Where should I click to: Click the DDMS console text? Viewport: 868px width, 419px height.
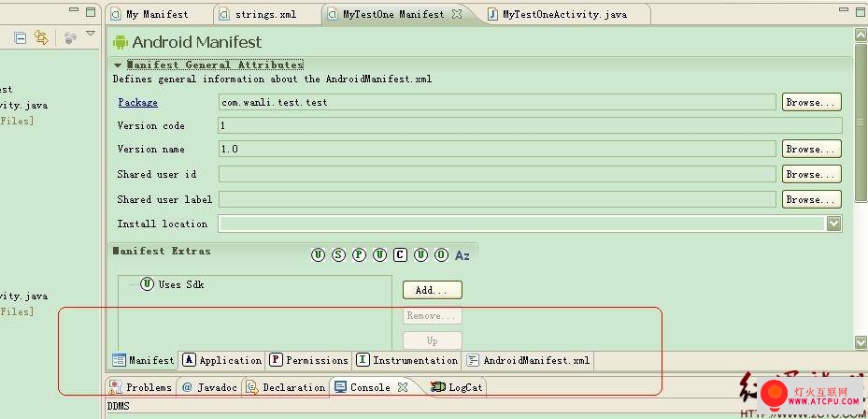click(118, 406)
